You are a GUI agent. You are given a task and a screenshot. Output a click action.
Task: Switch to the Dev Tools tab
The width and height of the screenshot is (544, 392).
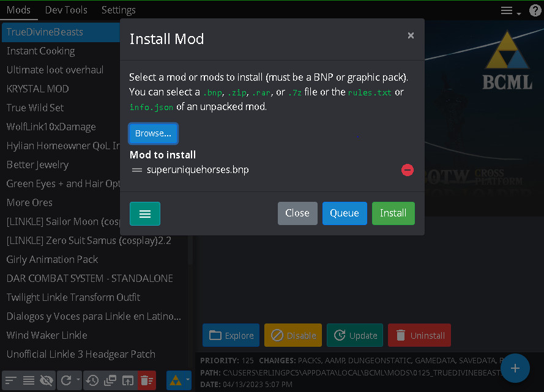(x=66, y=10)
